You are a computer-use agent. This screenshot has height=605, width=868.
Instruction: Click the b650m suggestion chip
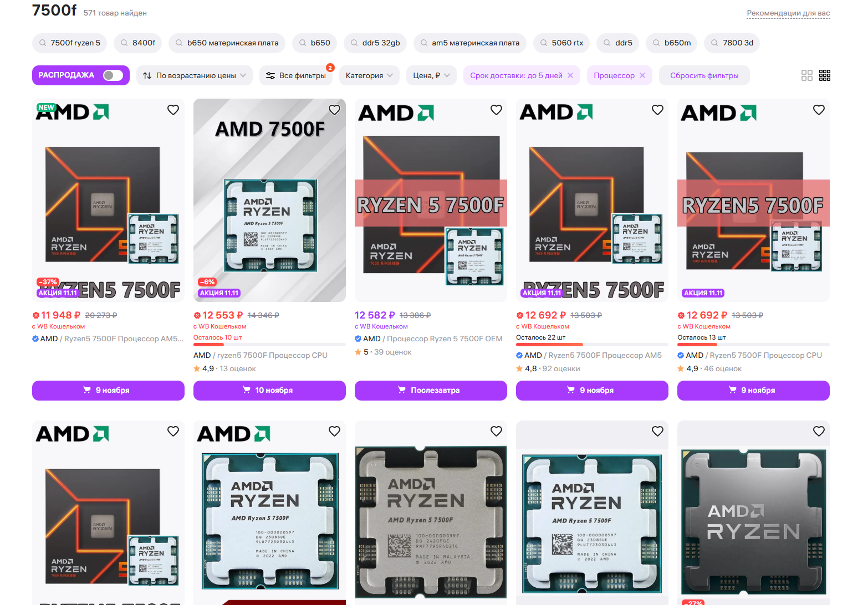[672, 43]
